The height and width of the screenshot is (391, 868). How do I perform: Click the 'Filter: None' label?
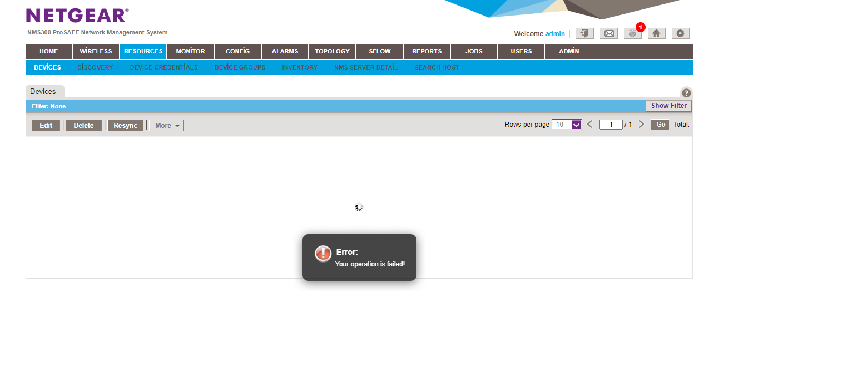pyautogui.click(x=49, y=106)
